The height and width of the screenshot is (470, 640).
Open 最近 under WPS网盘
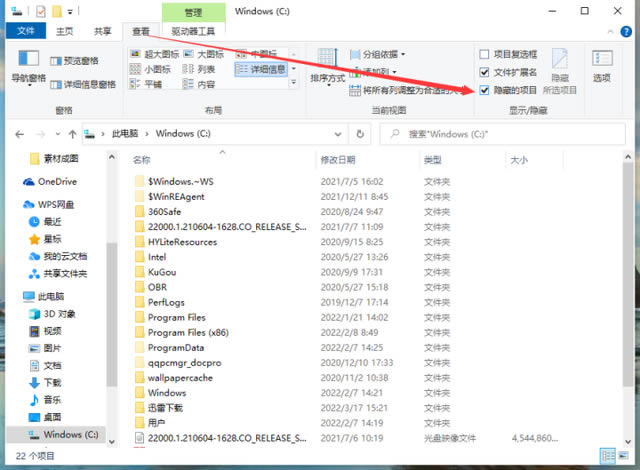click(45, 222)
